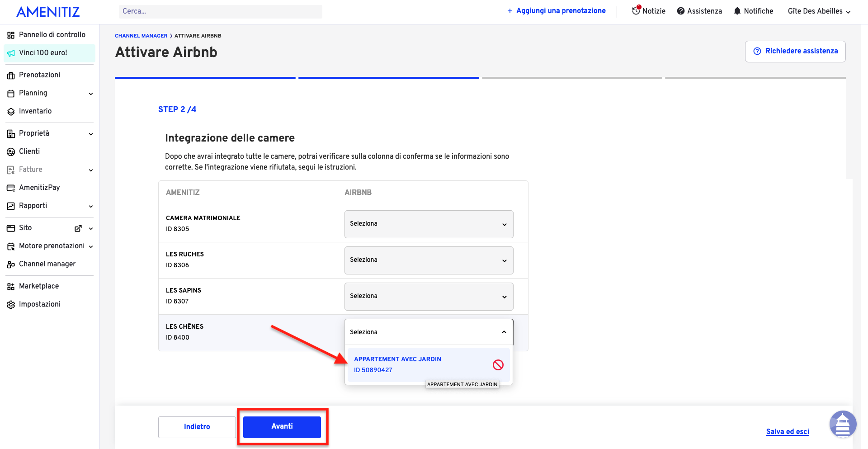Open the Marketplace menu item
This screenshot has height=449, width=868.
point(49,286)
